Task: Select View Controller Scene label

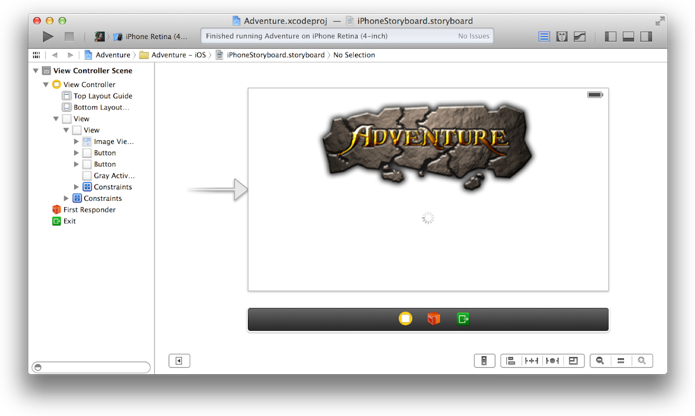Action: 93,70
